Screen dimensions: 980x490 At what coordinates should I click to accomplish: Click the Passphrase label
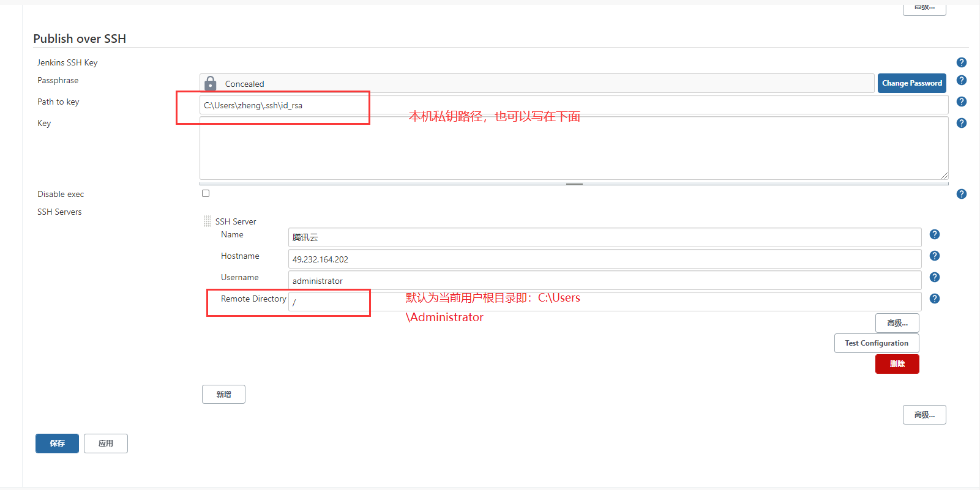coord(58,80)
